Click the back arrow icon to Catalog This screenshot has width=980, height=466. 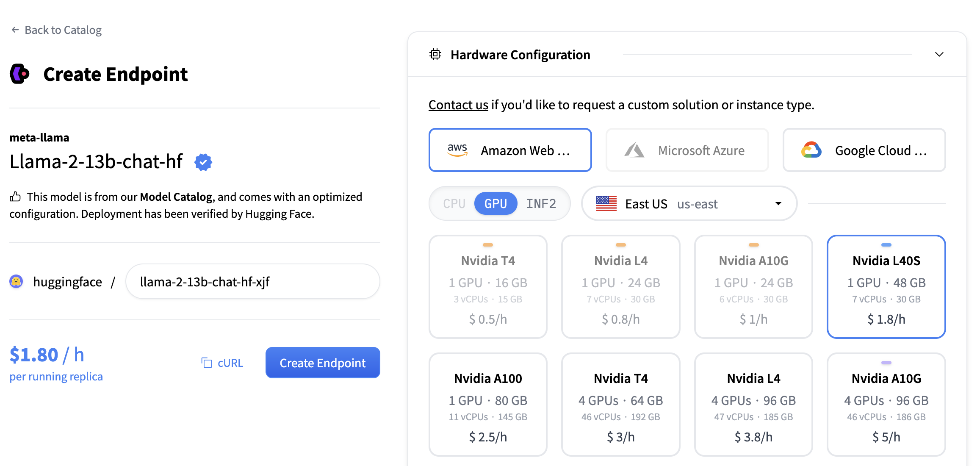pyautogui.click(x=15, y=30)
